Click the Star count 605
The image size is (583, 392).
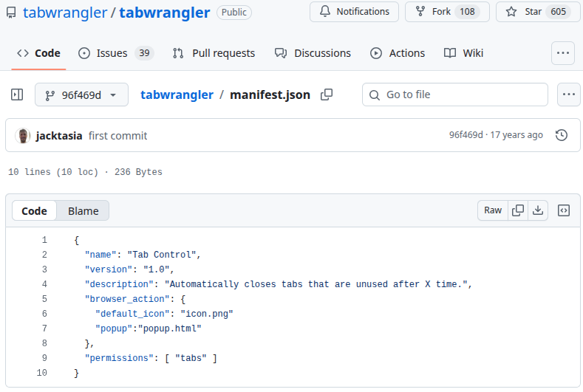(558, 12)
